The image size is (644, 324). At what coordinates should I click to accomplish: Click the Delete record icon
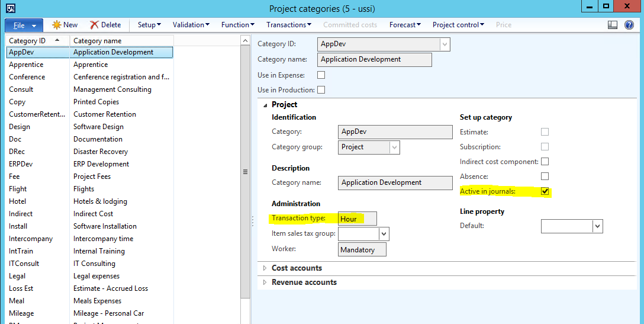[95, 25]
